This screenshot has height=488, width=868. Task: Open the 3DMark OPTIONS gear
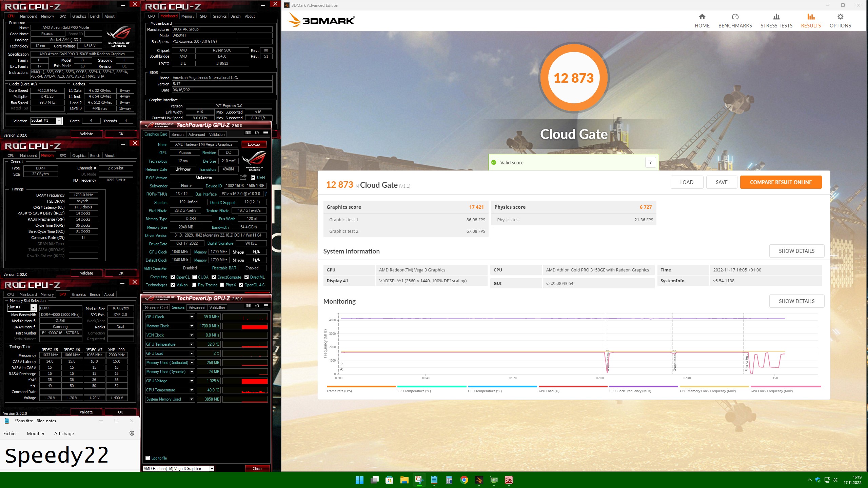[x=840, y=21]
